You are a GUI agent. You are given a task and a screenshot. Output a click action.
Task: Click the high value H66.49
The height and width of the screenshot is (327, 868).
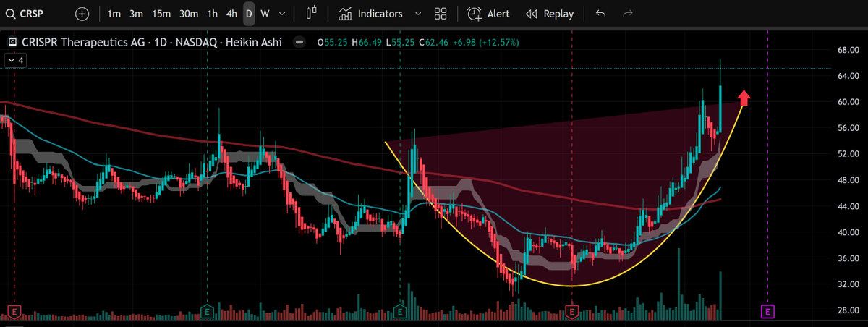coord(366,43)
